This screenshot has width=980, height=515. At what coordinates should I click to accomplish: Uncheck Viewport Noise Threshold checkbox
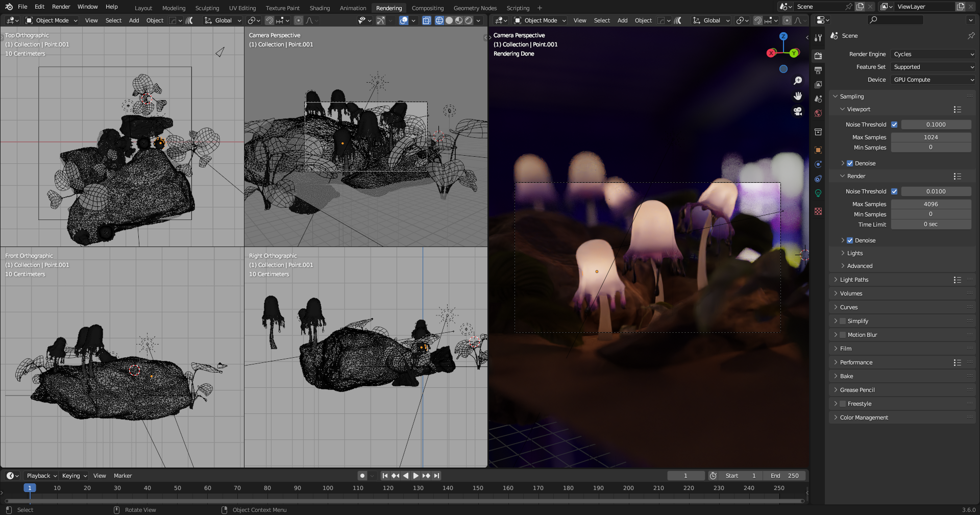pos(894,125)
